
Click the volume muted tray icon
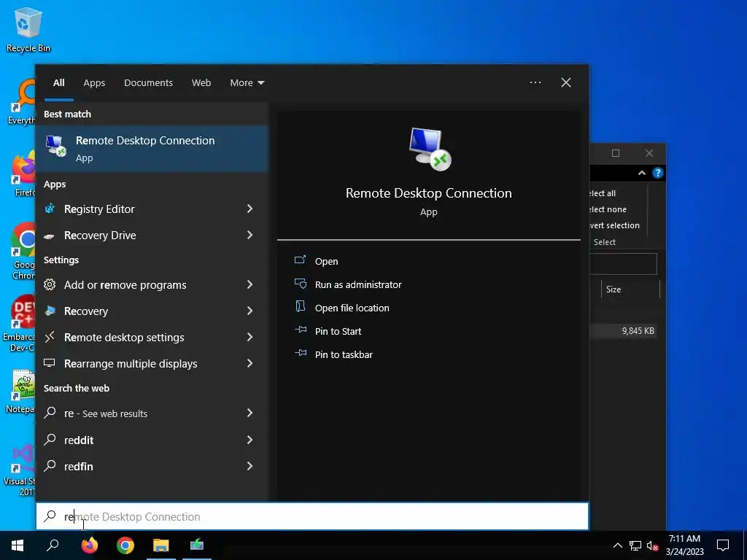tap(653, 545)
